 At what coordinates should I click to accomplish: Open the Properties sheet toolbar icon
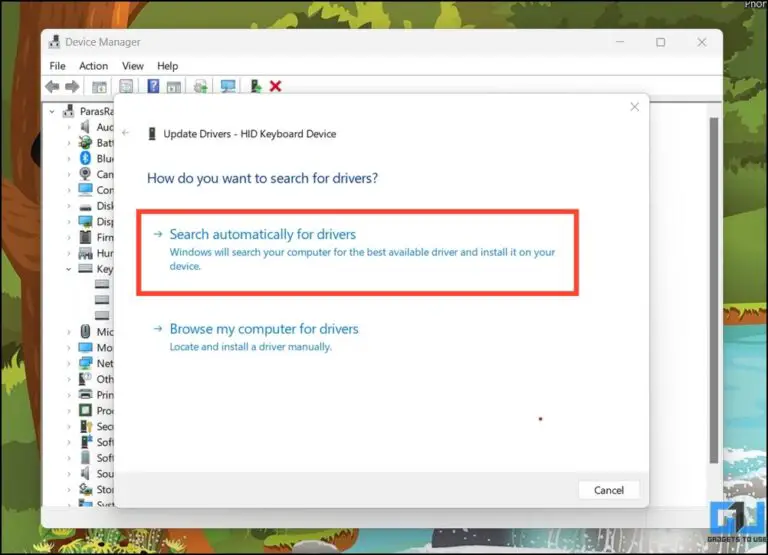[x=126, y=87]
